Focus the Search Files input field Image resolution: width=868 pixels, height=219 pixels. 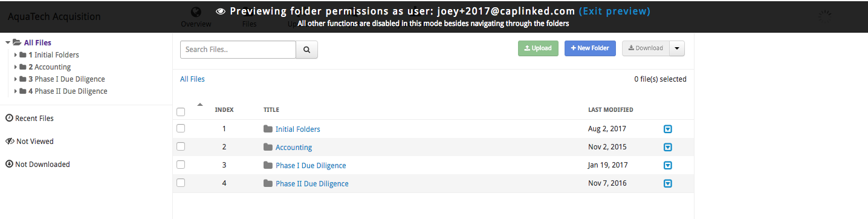click(238, 50)
